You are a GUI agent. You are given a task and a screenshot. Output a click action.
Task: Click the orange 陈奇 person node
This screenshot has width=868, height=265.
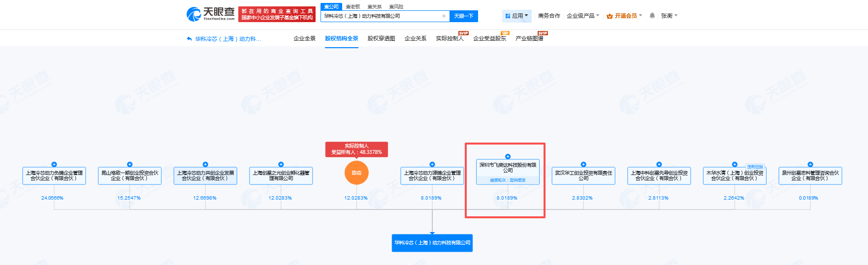356,173
